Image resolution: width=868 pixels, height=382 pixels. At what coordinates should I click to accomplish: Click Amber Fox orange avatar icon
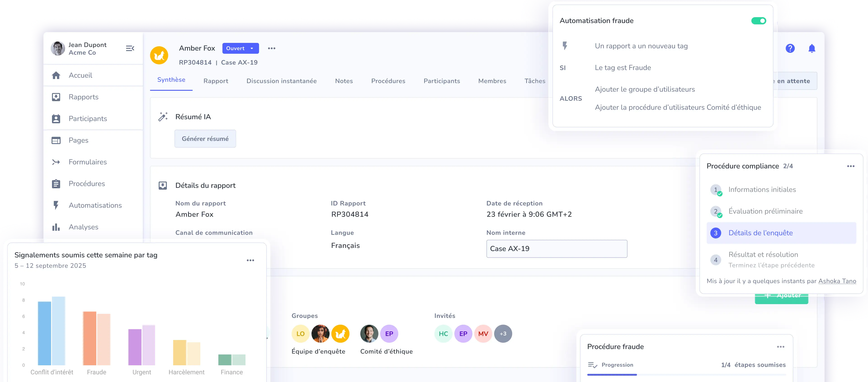pos(159,55)
